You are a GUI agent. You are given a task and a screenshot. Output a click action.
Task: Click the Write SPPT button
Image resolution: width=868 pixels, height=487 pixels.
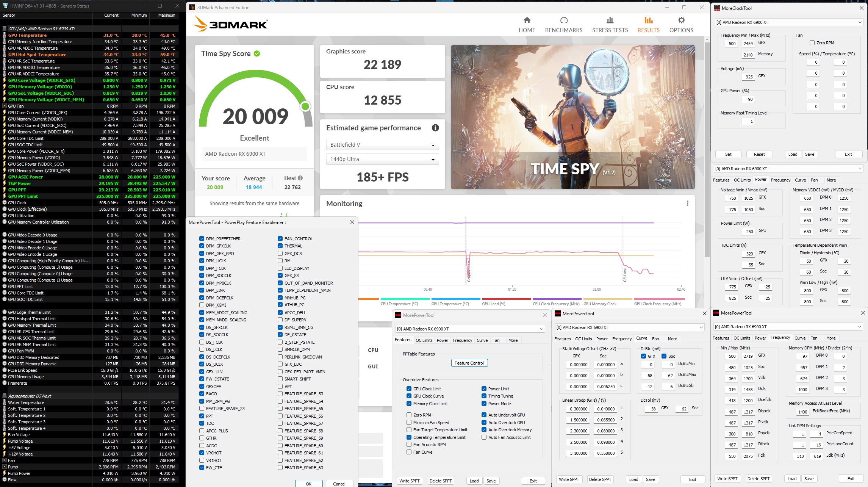(409, 481)
